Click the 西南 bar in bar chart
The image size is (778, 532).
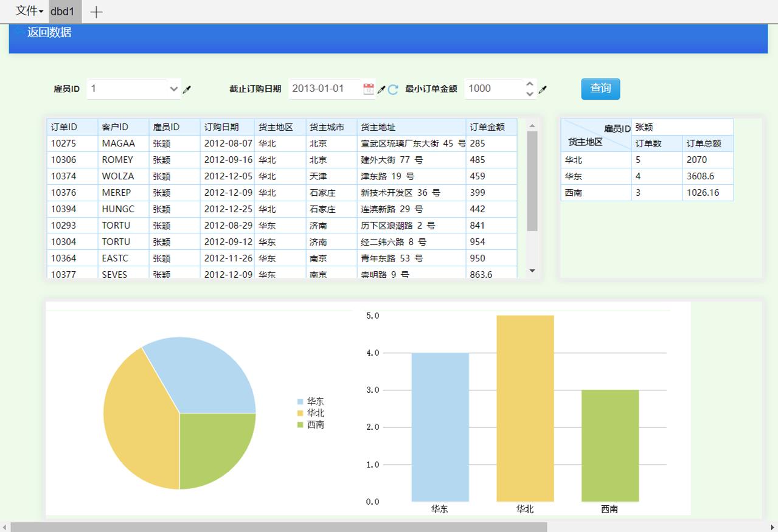click(x=610, y=446)
